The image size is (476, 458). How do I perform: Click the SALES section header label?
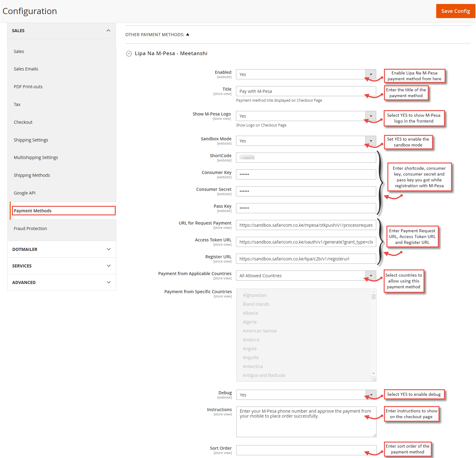click(18, 31)
